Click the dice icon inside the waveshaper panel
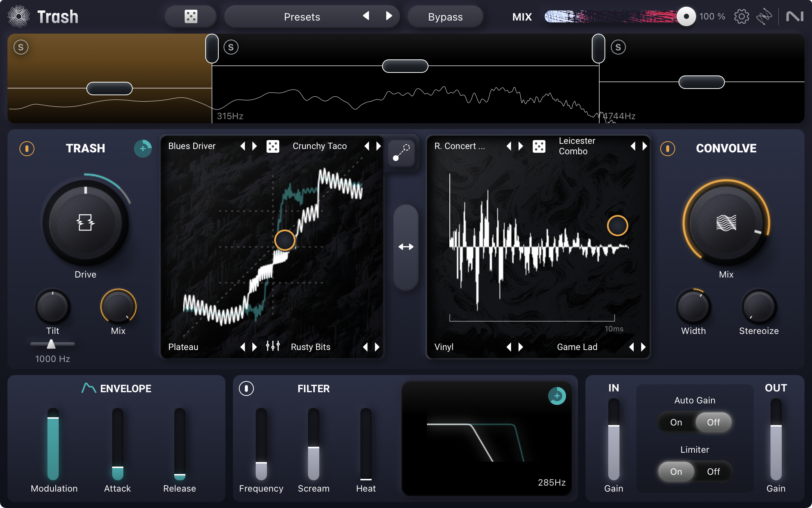812x508 pixels. click(x=273, y=146)
